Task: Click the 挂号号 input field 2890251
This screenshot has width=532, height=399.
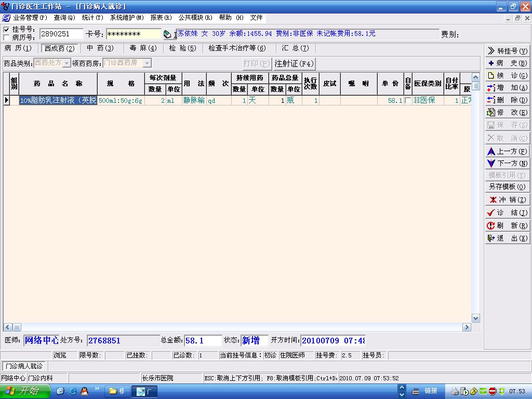Action: (61, 34)
